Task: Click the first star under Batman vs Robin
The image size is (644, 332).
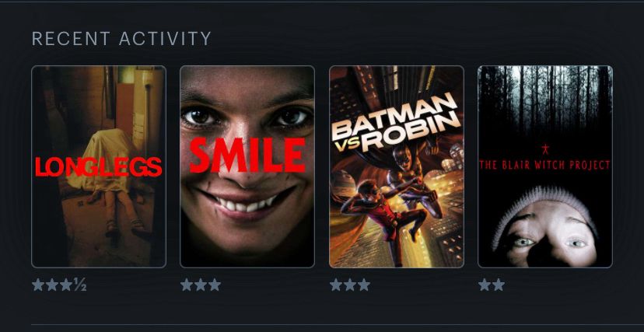Action: point(335,285)
